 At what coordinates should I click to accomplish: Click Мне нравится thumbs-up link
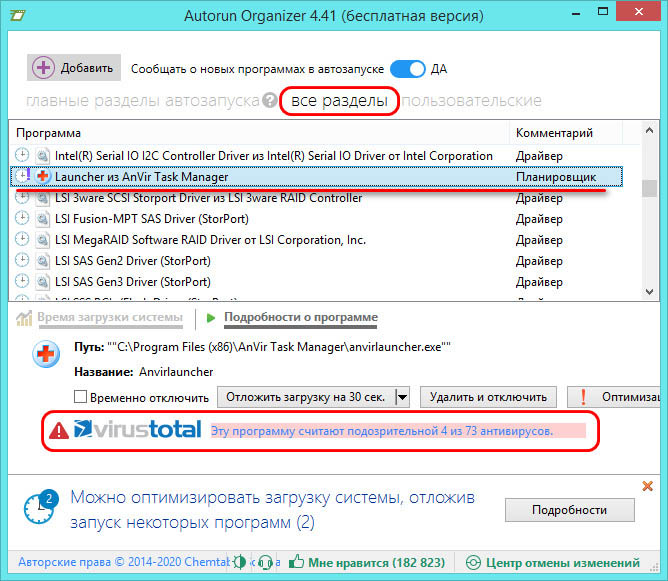(367, 563)
